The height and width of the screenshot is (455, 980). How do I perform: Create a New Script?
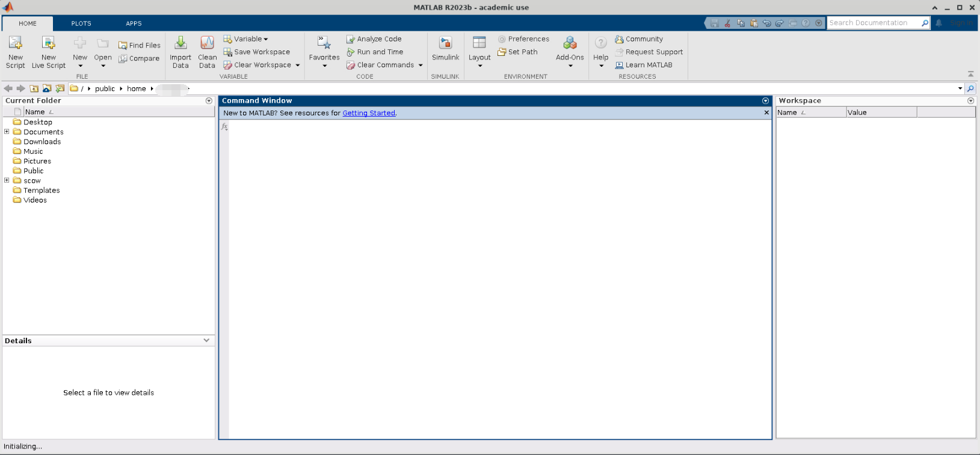16,51
